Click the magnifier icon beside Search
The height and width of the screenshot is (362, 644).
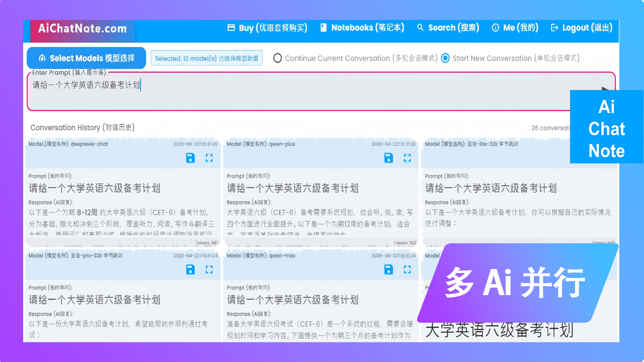coord(421,28)
